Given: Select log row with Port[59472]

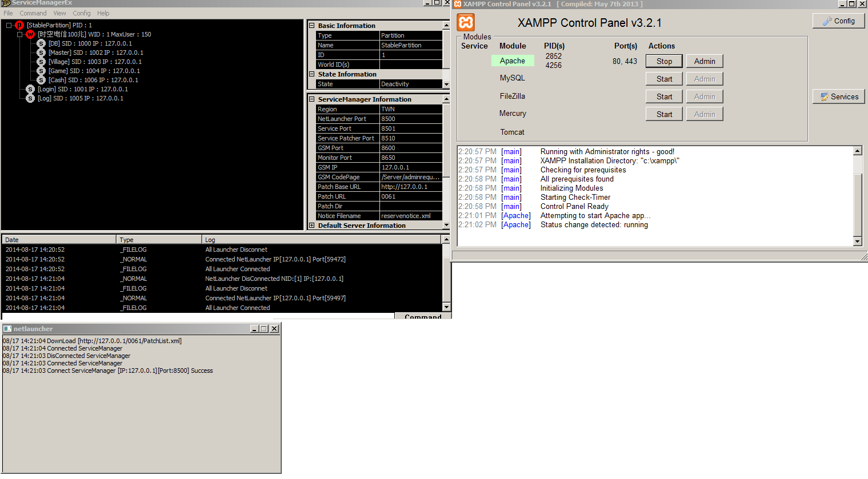Looking at the screenshot, I should [x=222, y=259].
